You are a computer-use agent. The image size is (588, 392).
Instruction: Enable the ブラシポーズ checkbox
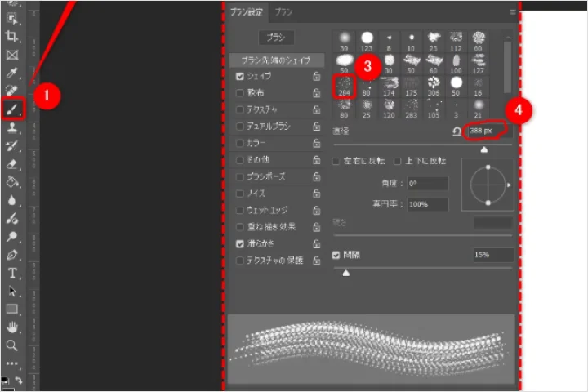240,176
